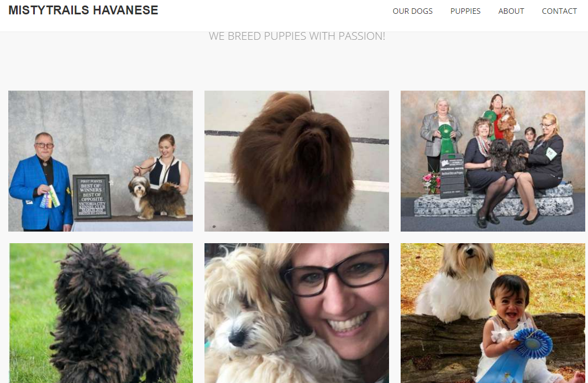The height and width of the screenshot is (383, 588).
Task: Open the brown long-haired Havanese photo
Action: pos(297,161)
